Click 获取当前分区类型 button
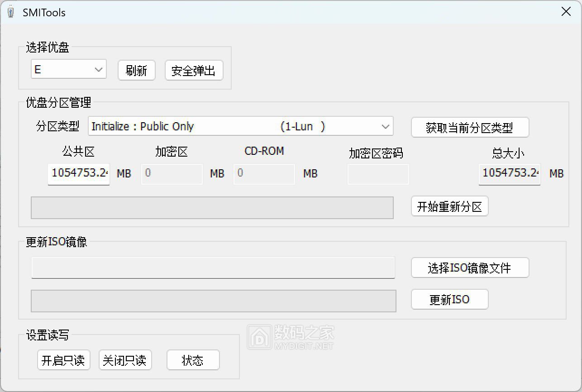 click(469, 128)
